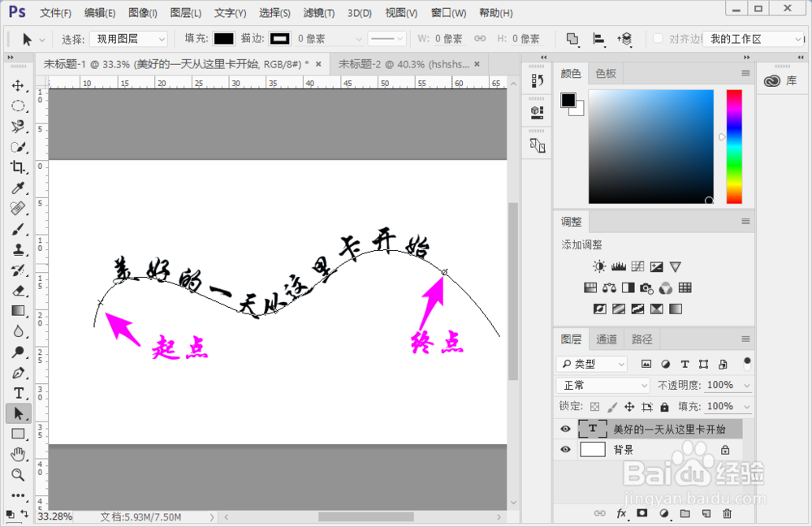Create a new layer

point(705,513)
